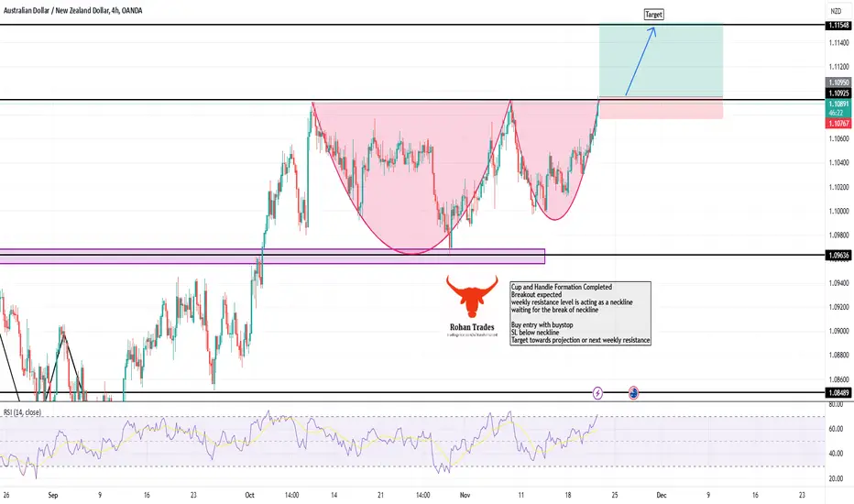Click the 1.10950 gray price label
This screenshot has width=854, height=504.
[x=838, y=82]
